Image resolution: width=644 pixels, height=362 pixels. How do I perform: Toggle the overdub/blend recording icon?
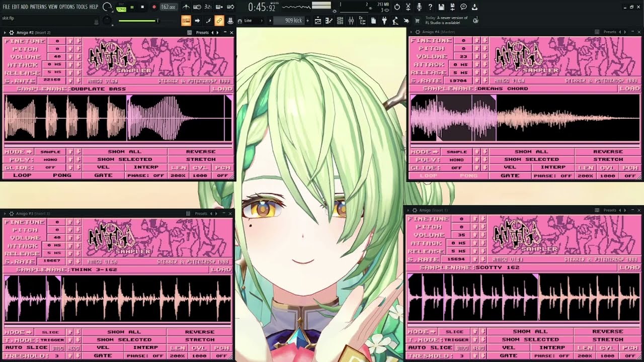[219, 7]
